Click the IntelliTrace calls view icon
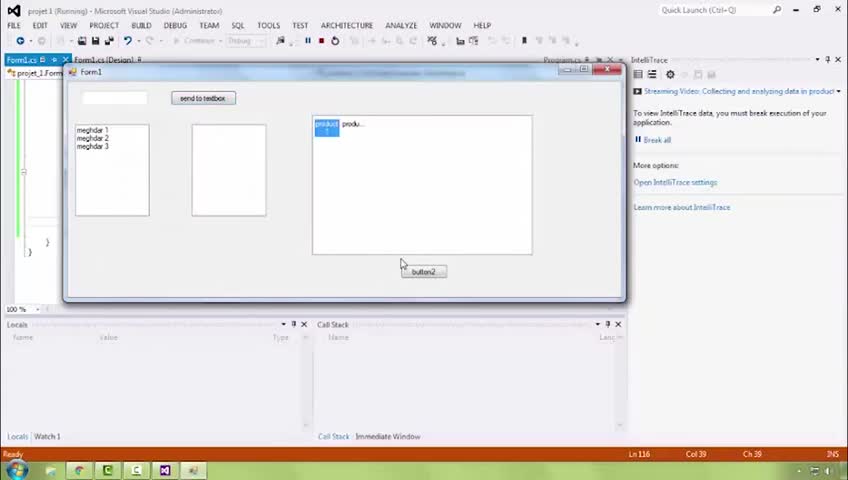 pyautogui.click(x=652, y=75)
